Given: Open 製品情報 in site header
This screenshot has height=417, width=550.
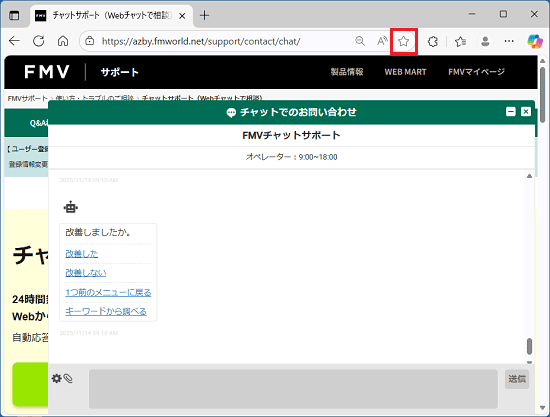Looking at the screenshot, I should click(347, 72).
